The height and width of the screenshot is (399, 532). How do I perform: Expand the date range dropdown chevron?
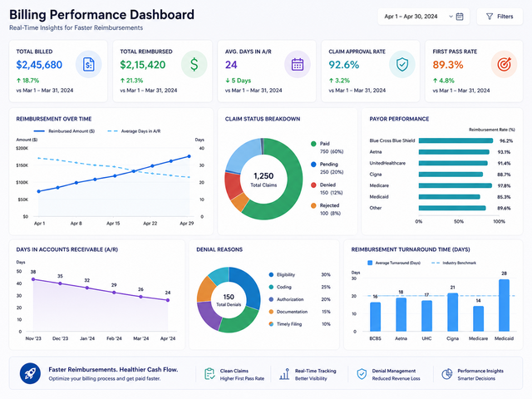click(451, 17)
